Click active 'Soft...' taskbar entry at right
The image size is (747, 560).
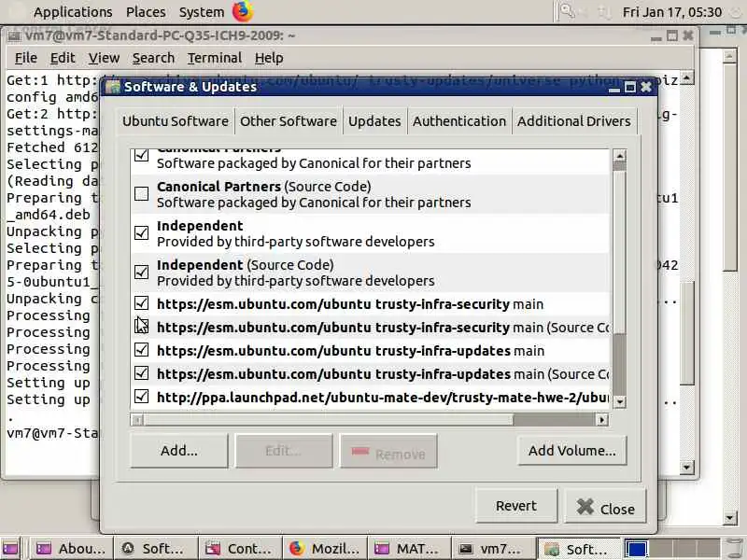tap(578, 549)
